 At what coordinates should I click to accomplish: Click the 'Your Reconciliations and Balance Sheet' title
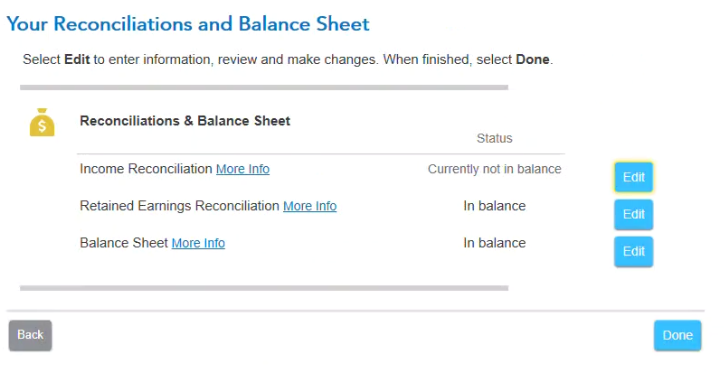click(x=188, y=24)
